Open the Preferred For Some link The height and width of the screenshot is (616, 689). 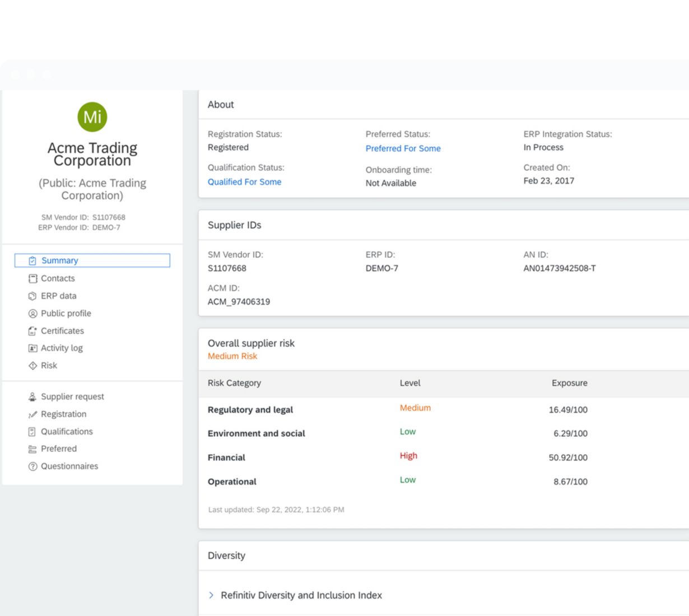[403, 148]
